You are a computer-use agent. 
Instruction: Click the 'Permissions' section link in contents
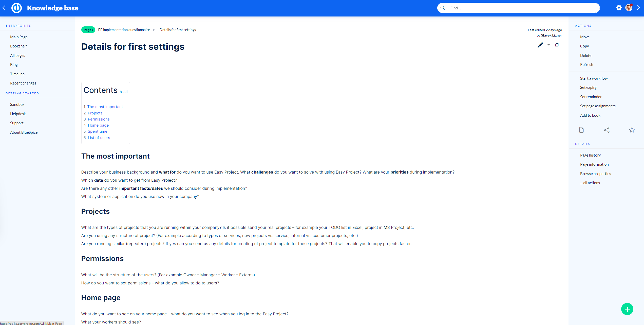tap(99, 119)
